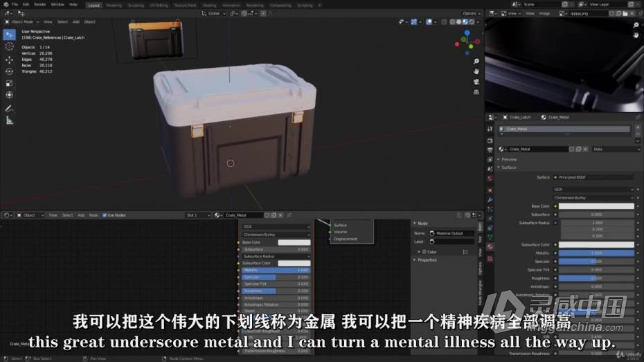This screenshot has height=362, width=644.
Task: Open Christensen-Burley dropdown in Properties panel
Action: 593,198
